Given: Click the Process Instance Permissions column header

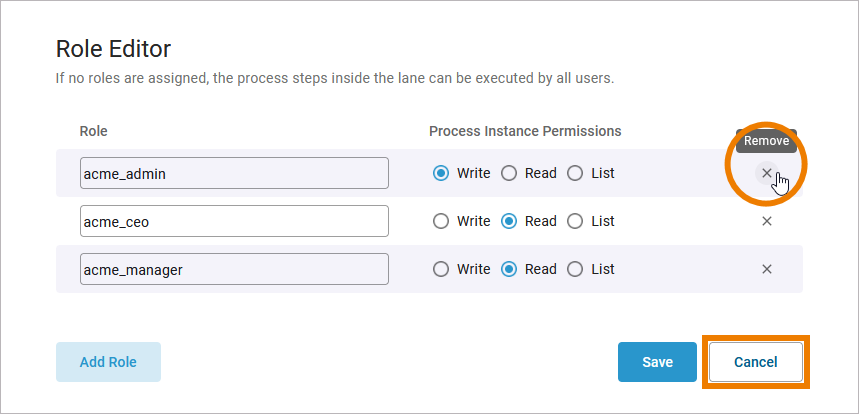Looking at the screenshot, I should [x=525, y=131].
